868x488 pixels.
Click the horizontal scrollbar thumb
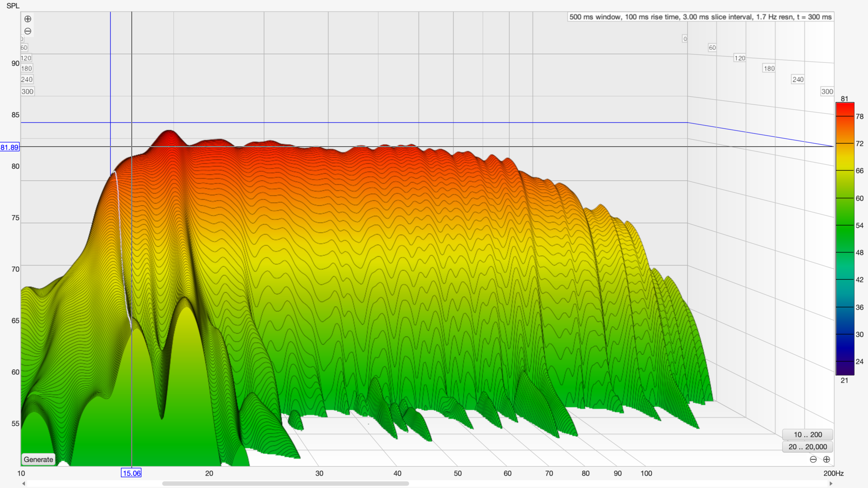(285, 483)
